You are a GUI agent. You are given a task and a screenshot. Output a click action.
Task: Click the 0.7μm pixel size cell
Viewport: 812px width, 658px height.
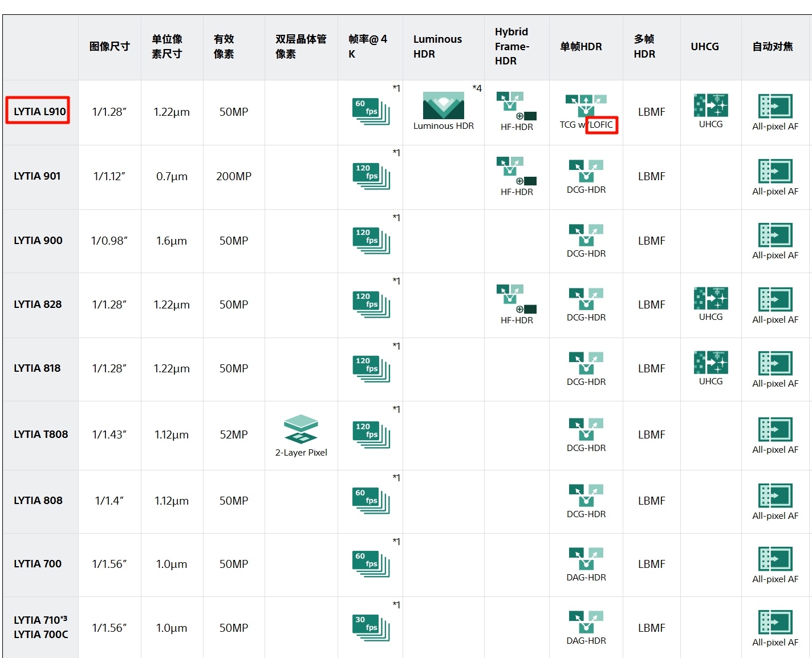tap(172, 177)
